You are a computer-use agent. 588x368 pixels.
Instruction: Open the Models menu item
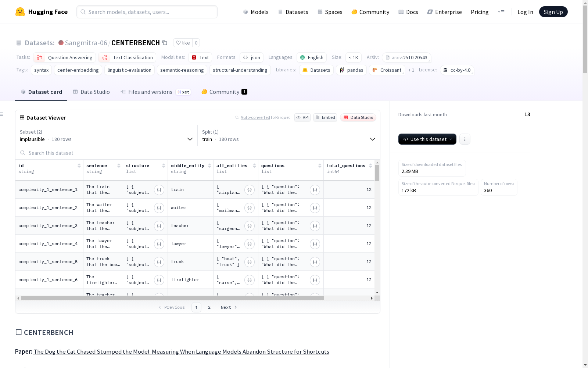(x=256, y=12)
